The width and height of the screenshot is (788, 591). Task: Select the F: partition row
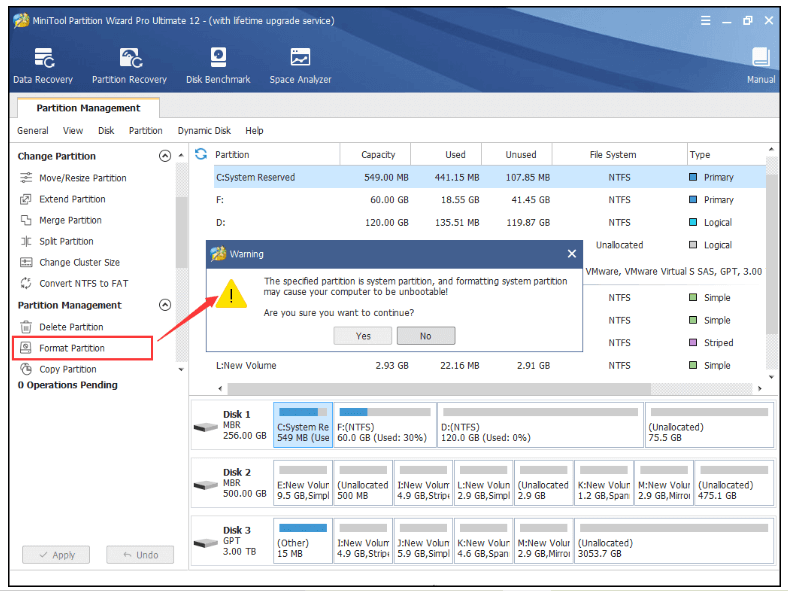490,200
